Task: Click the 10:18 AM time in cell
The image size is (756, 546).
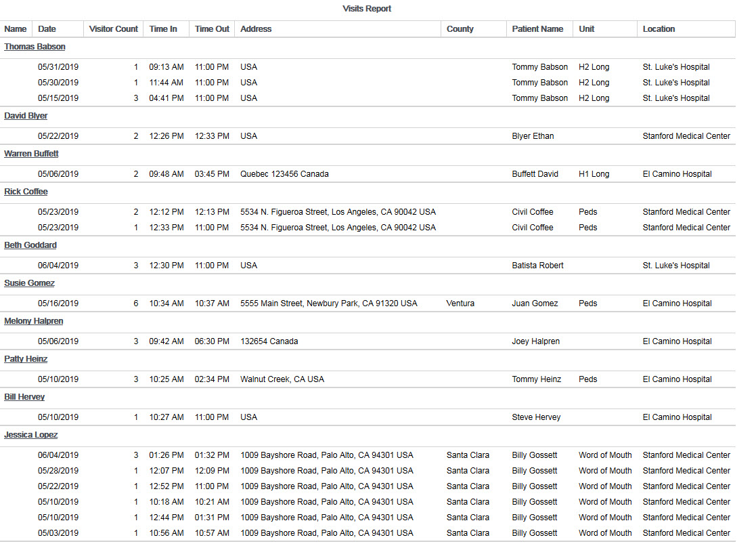Action: [x=166, y=502]
